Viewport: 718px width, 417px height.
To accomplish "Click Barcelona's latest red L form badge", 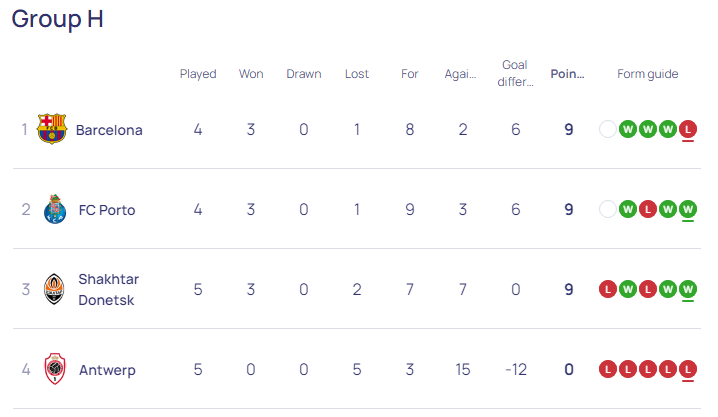I will coord(688,130).
